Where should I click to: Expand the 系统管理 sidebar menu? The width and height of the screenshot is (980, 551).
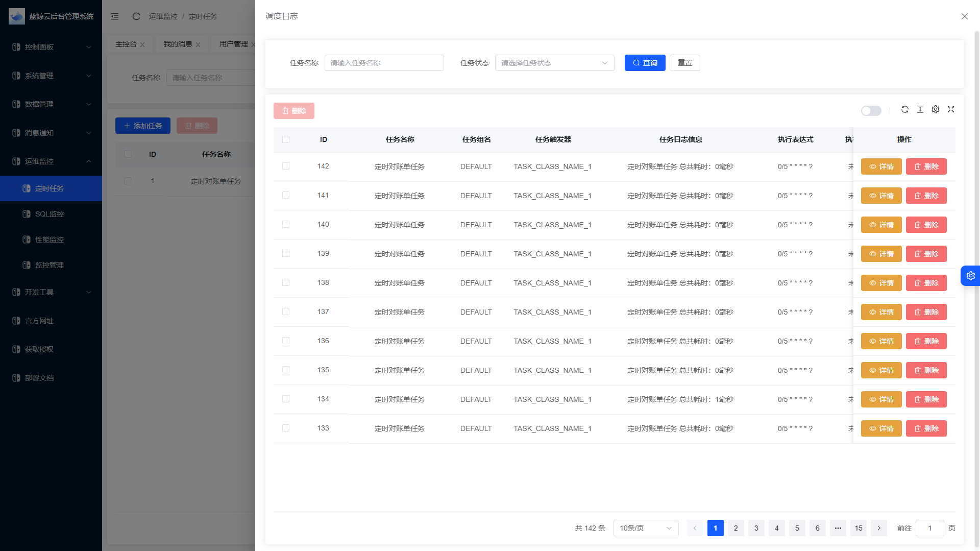pyautogui.click(x=51, y=76)
